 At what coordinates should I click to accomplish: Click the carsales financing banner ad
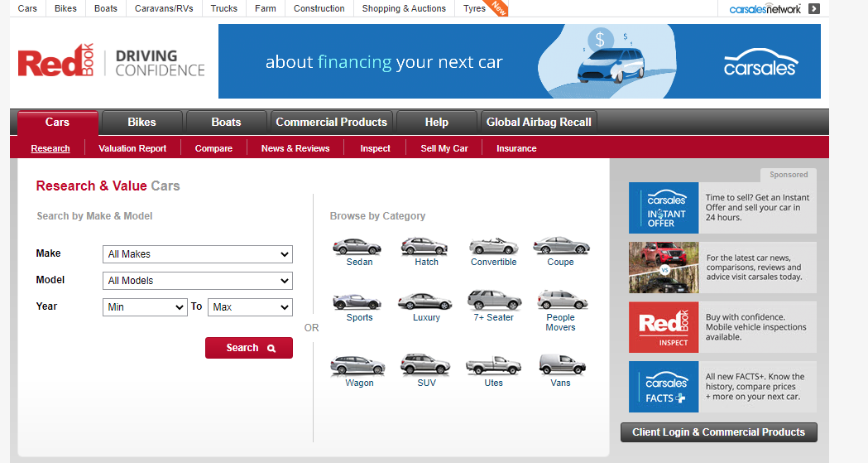520,61
